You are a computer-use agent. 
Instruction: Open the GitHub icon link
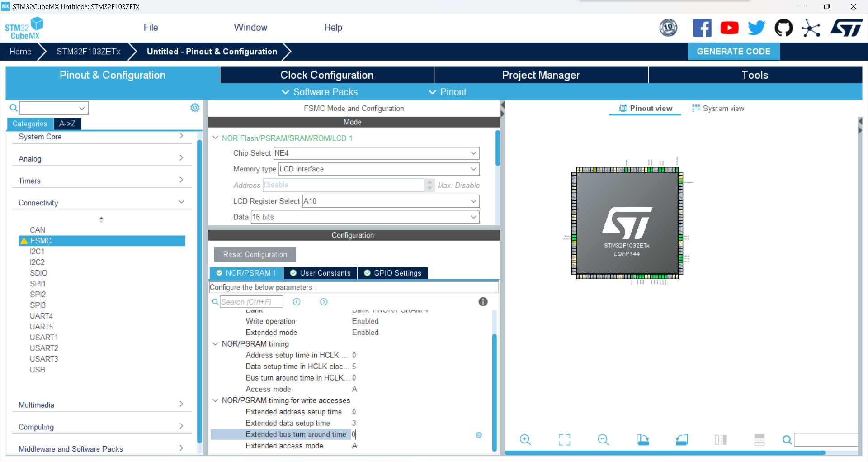(x=783, y=28)
